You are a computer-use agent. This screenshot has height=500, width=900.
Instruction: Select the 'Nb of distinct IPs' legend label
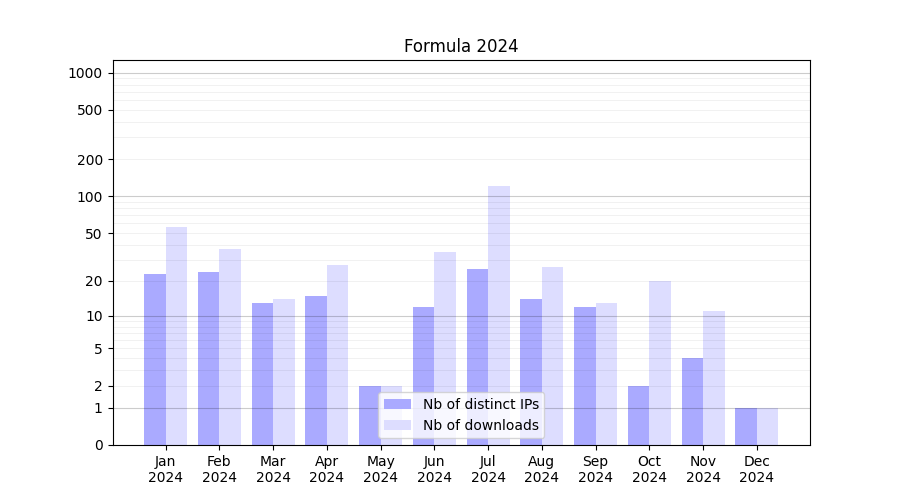tap(480, 404)
